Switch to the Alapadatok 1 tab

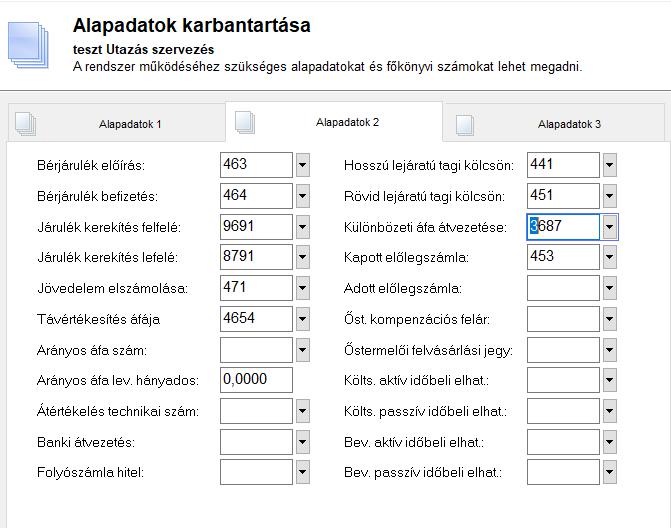point(130,124)
